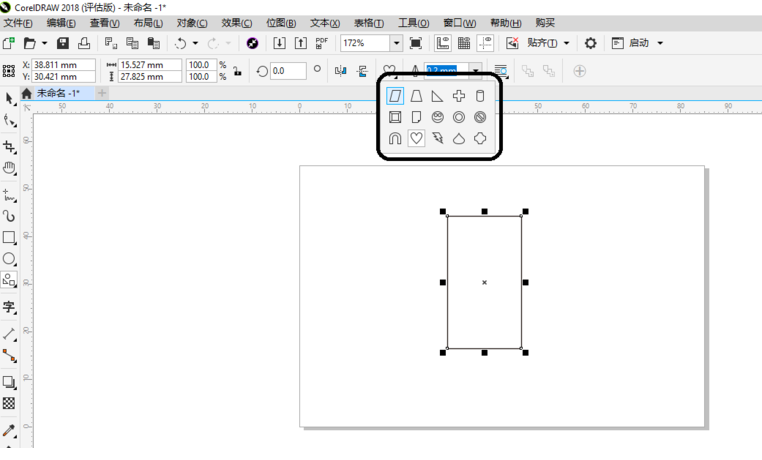Click the Save icon in the toolbar

[x=63, y=43]
